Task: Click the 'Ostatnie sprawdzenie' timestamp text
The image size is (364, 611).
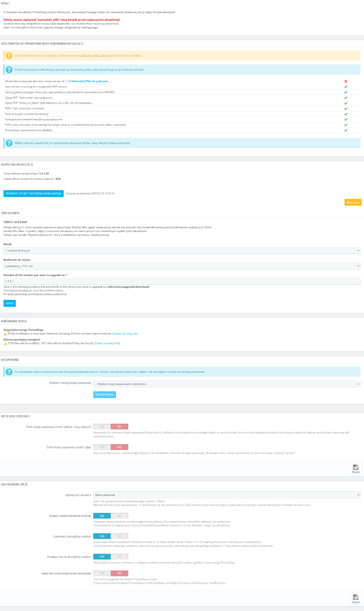Action: coord(90,193)
